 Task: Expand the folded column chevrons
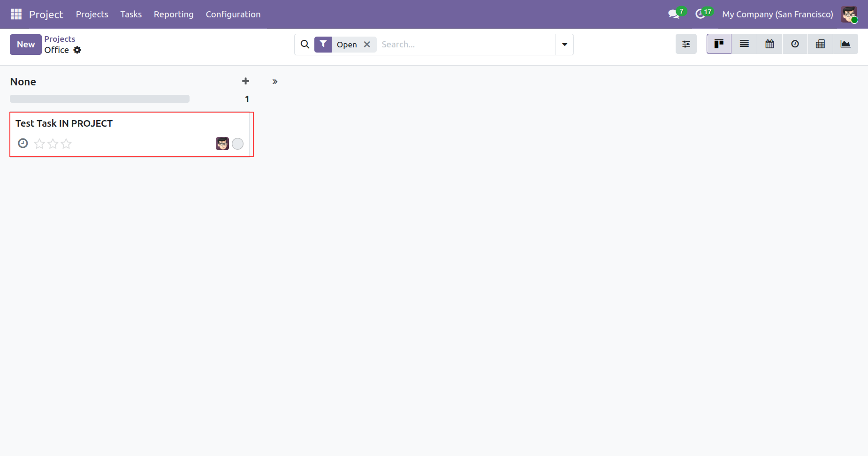pos(275,82)
